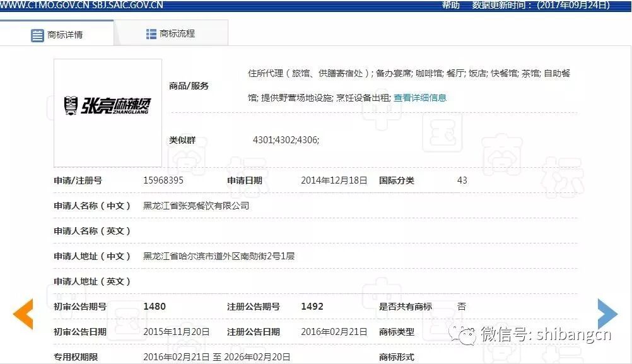Click the 帮助 link in header
The width and height of the screenshot is (632, 364).
coord(450,5)
